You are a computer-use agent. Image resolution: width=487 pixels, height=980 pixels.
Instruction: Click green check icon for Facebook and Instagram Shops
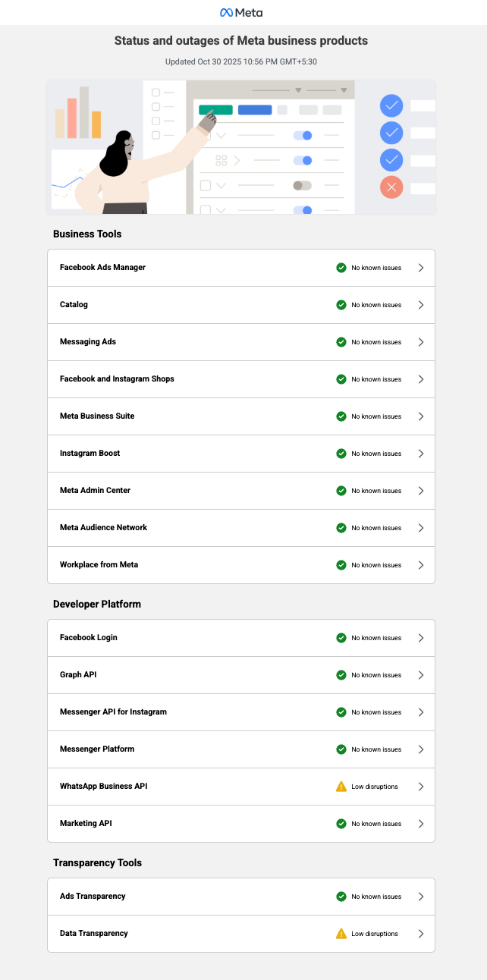[x=341, y=379]
